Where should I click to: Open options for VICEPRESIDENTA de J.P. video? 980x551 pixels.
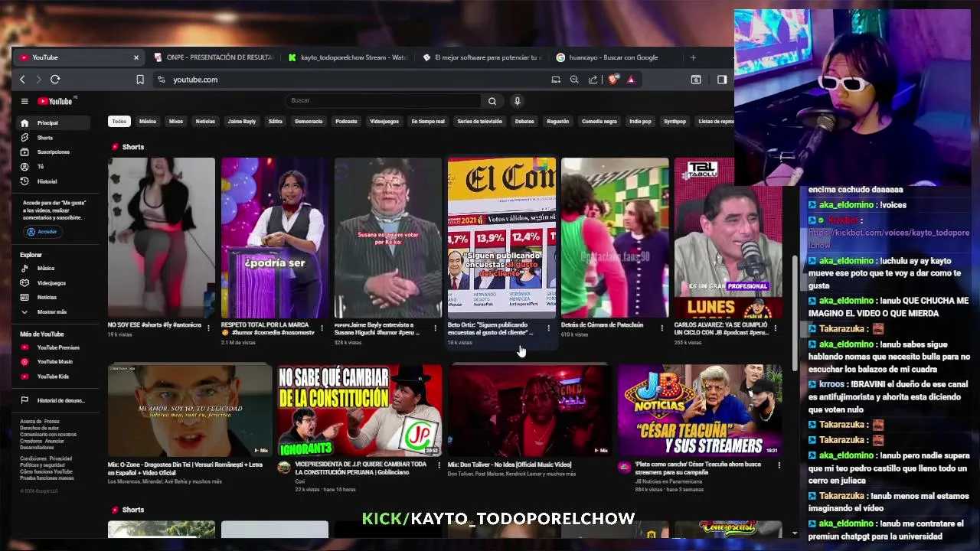pos(438,465)
